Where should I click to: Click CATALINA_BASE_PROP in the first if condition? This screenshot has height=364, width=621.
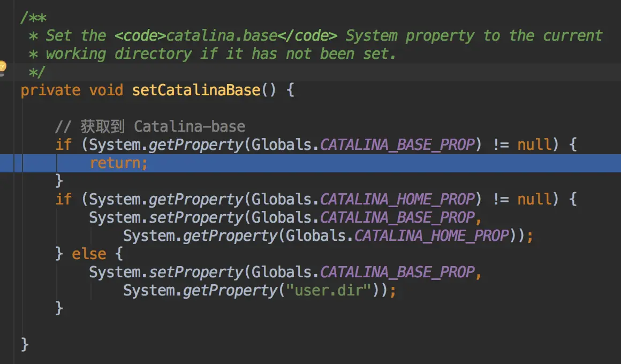click(x=397, y=145)
